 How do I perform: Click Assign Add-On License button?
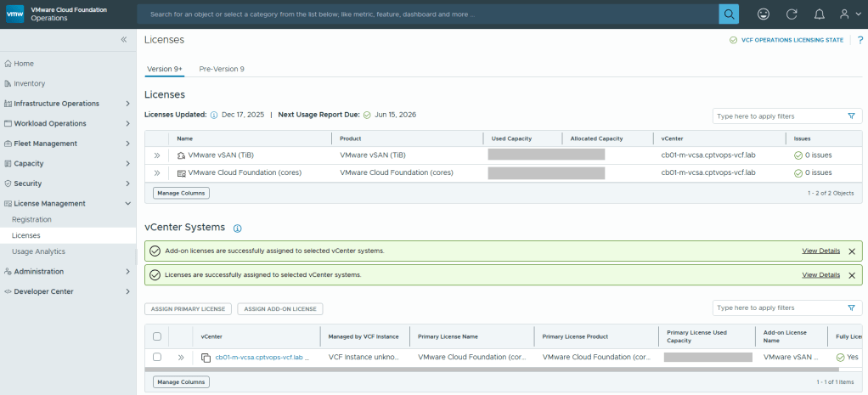click(x=280, y=309)
